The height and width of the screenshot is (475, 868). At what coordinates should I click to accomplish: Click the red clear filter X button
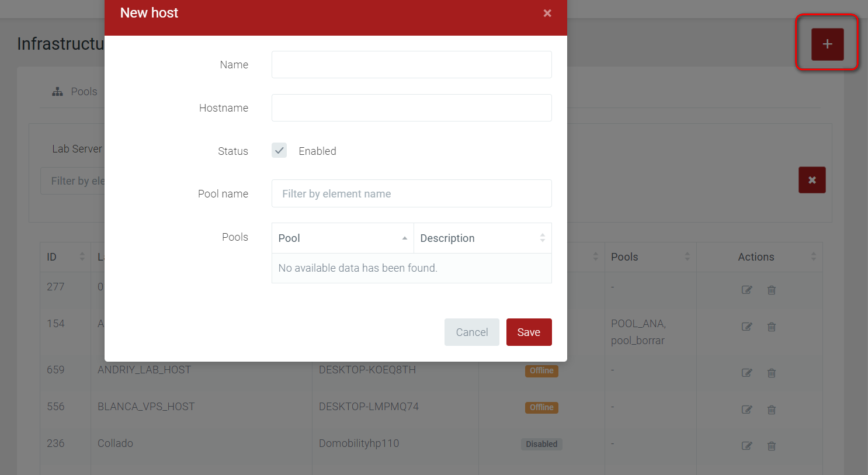(812, 180)
